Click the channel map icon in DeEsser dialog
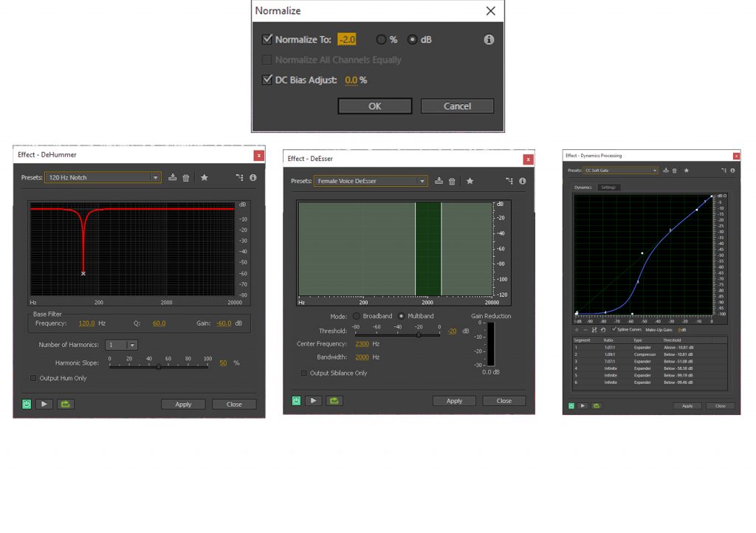This screenshot has width=756, height=533. (509, 181)
